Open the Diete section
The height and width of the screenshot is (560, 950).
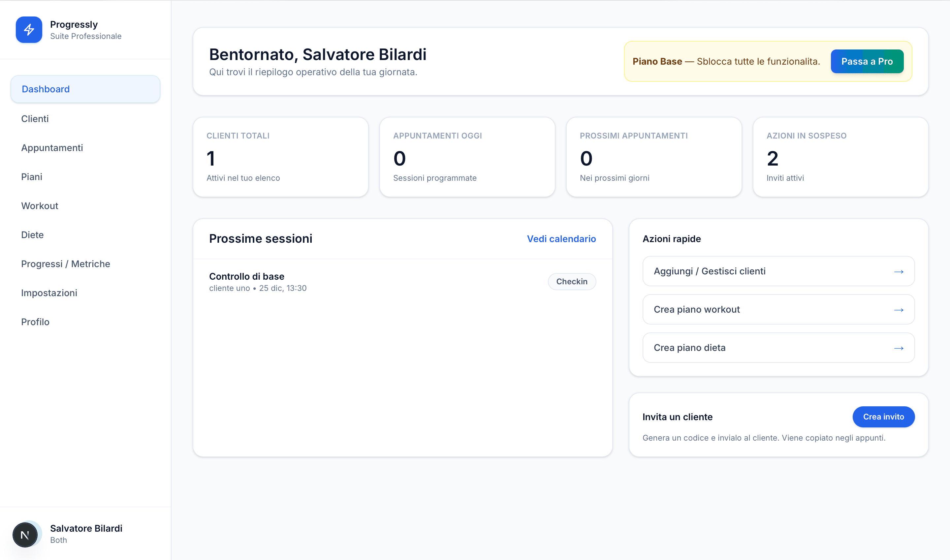click(32, 235)
